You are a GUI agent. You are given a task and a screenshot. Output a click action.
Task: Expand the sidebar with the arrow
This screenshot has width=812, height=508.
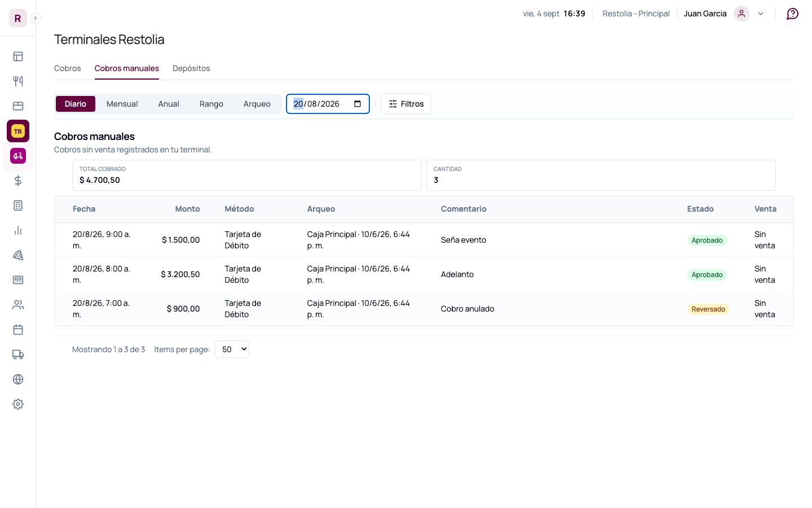[36, 18]
